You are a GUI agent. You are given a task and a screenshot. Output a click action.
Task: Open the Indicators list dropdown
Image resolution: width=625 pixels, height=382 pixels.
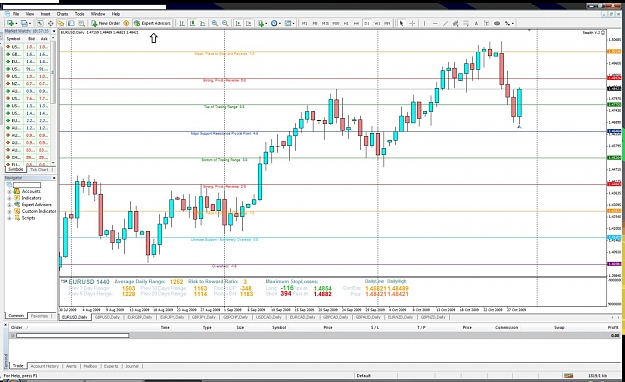point(262,23)
